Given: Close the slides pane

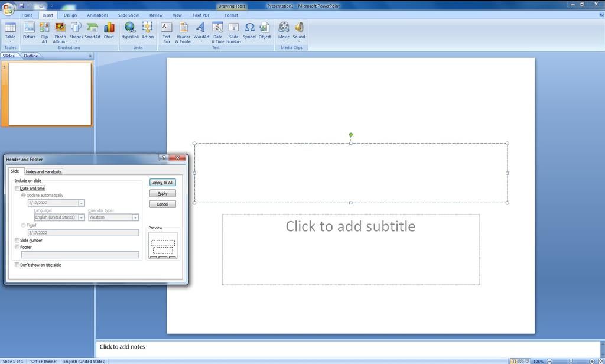Looking at the screenshot, I should (90, 56).
